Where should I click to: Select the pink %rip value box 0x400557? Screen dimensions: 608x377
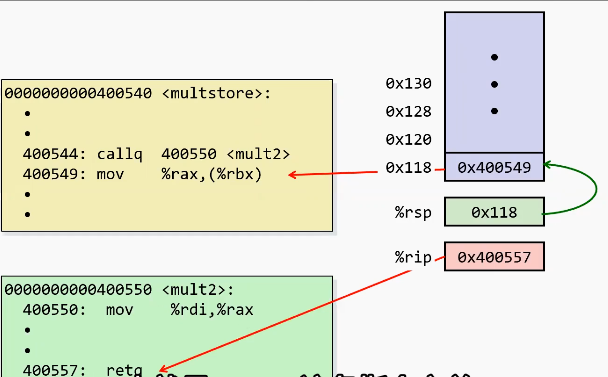point(494,256)
